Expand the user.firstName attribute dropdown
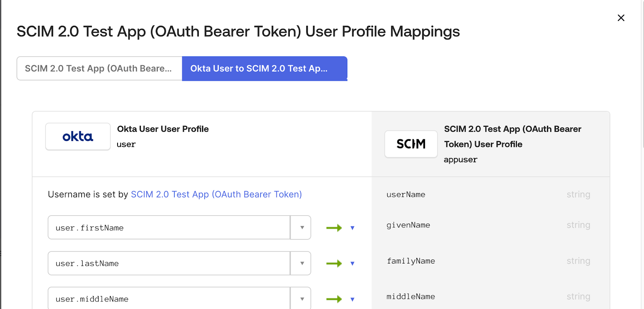Screen dimensions: 644x309 [x=301, y=228]
